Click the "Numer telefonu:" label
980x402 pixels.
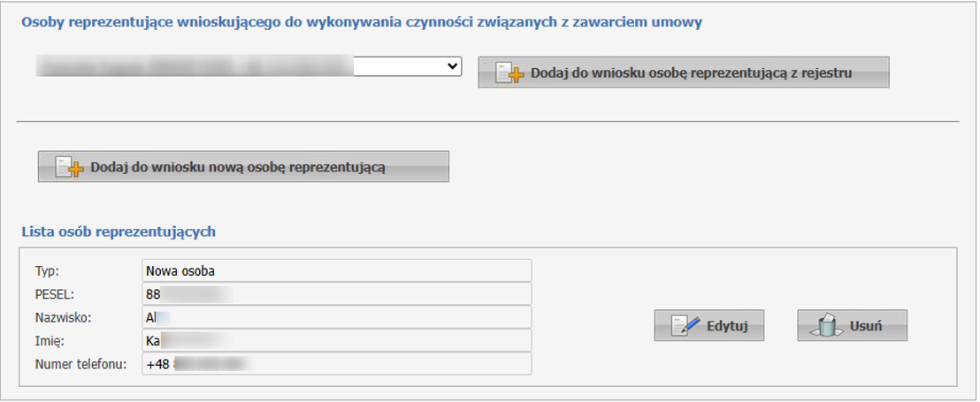point(81,364)
